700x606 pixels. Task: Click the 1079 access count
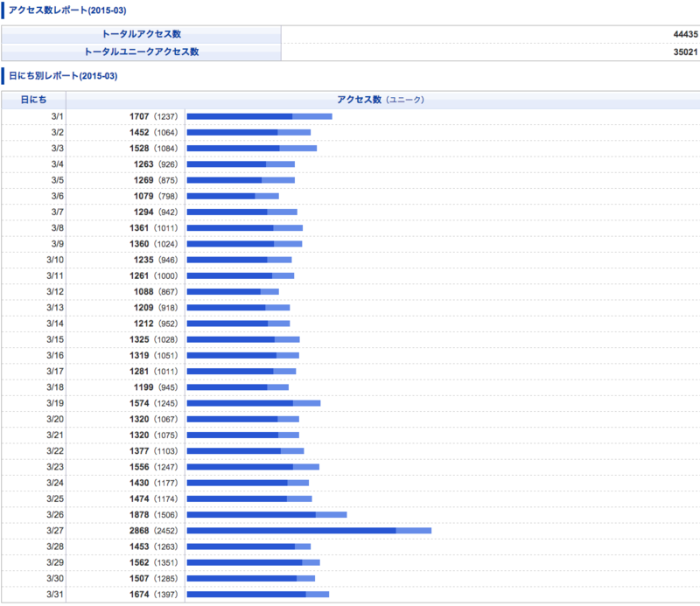coord(143,196)
